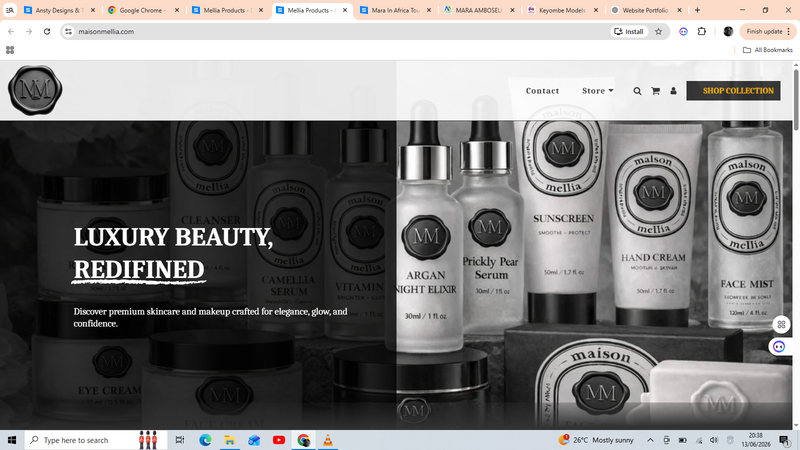Click the taskbar search box
The image size is (800, 450).
pos(95,440)
